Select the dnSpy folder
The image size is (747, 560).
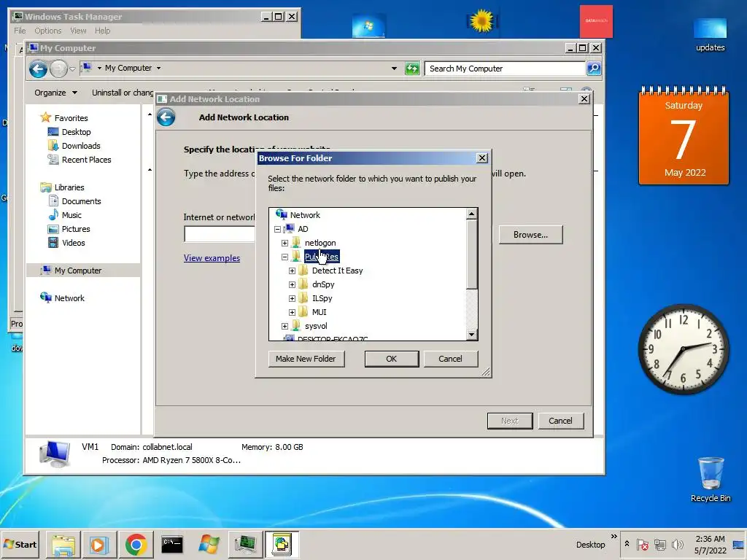323,284
